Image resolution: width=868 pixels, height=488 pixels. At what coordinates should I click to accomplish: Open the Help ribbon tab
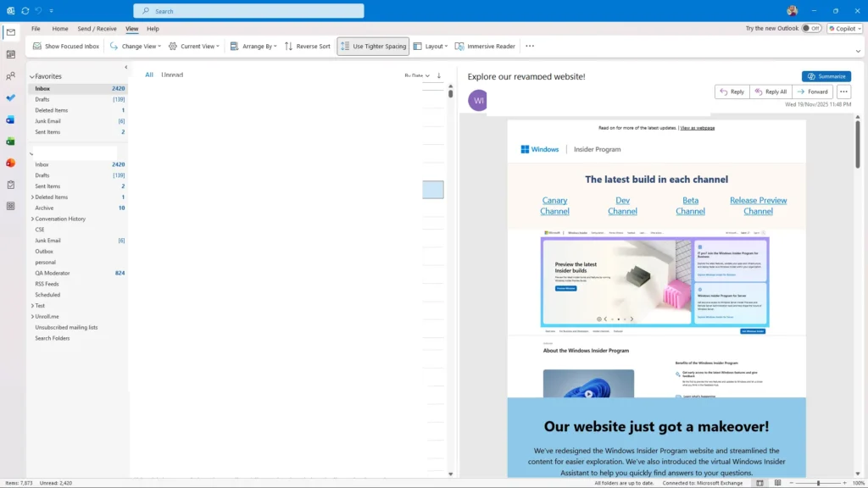tap(153, 28)
